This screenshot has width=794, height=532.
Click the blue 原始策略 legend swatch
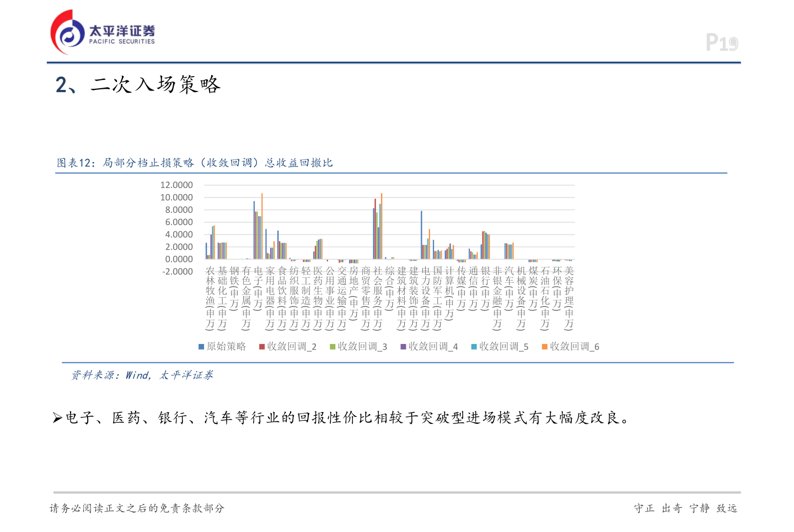pos(201,347)
